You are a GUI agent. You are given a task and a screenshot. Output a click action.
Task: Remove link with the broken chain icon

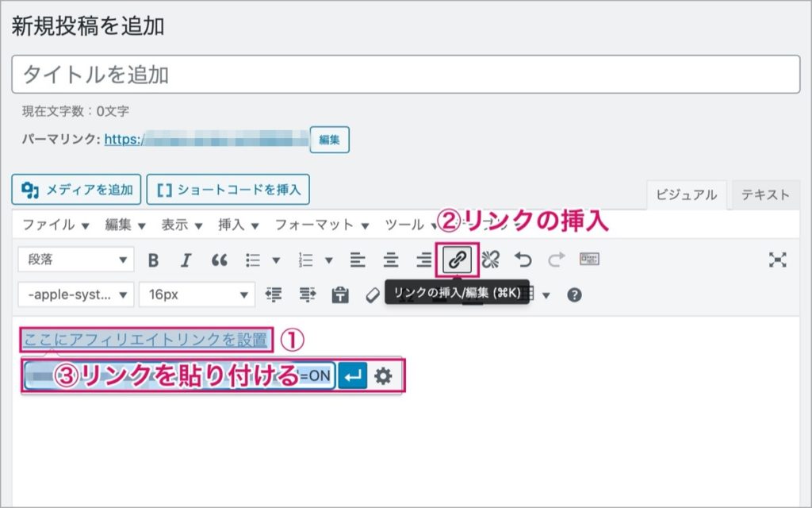click(490, 260)
